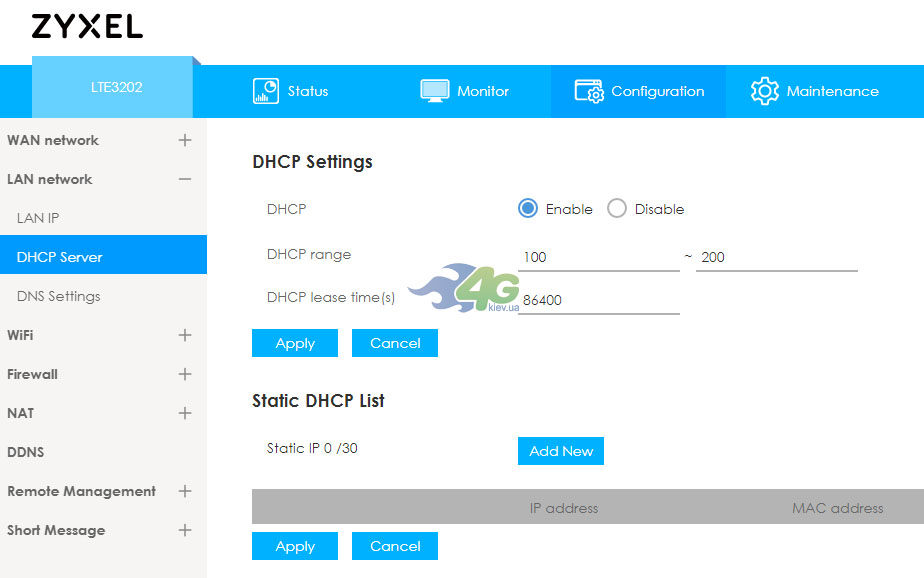This screenshot has width=924, height=578.
Task: Click the Maintenance gear icon
Action: 764,91
